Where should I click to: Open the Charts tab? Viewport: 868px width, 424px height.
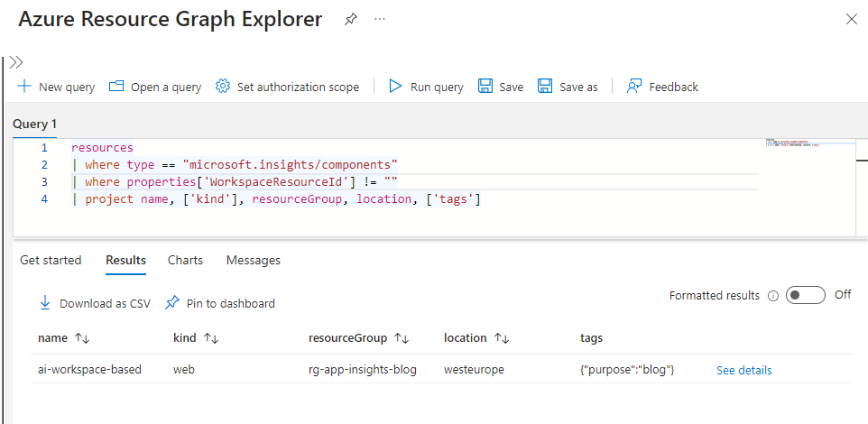[186, 260]
